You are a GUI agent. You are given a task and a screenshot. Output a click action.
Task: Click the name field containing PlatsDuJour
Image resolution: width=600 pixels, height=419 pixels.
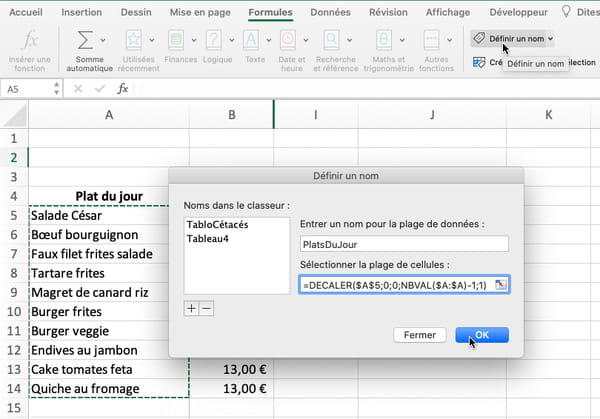[404, 244]
